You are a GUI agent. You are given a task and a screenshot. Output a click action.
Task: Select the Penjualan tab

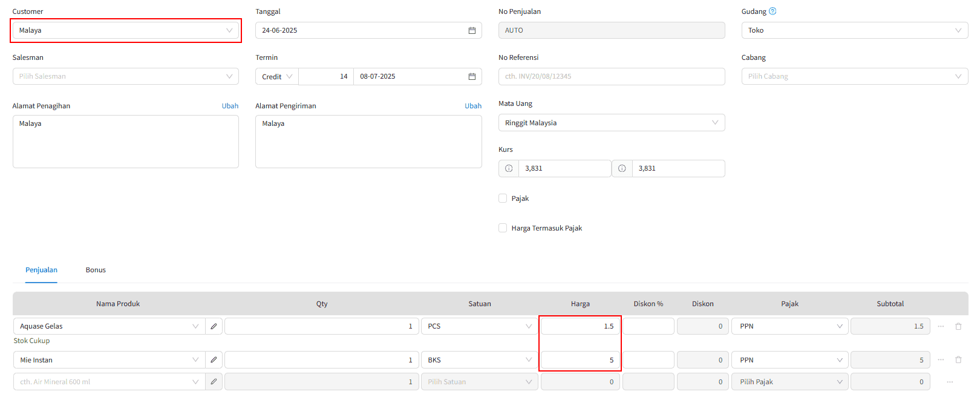(41, 270)
